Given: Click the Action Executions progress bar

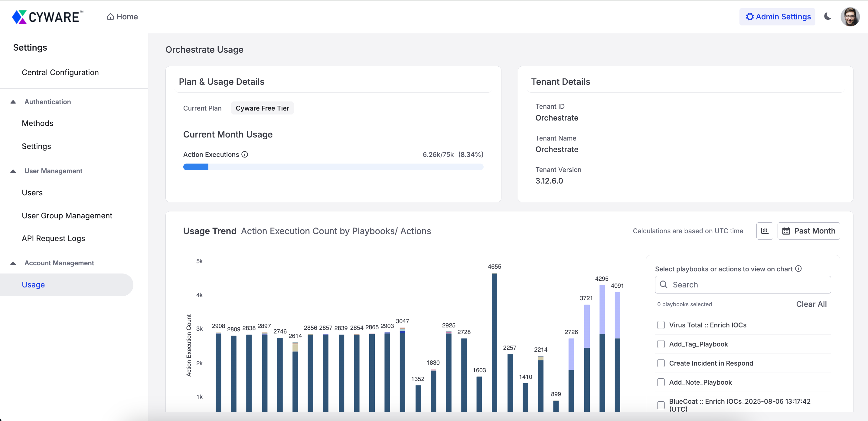Looking at the screenshot, I should click(x=333, y=167).
